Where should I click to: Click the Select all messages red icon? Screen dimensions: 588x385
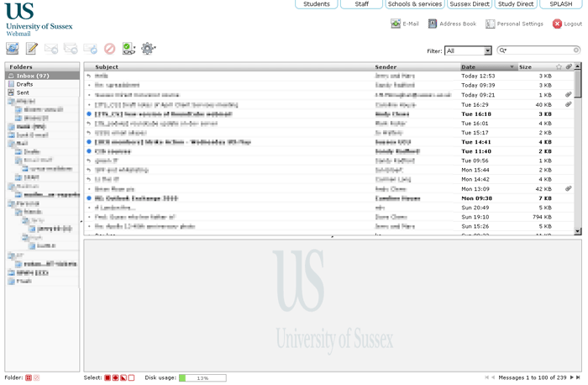pyautogui.click(x=108, y=377)
